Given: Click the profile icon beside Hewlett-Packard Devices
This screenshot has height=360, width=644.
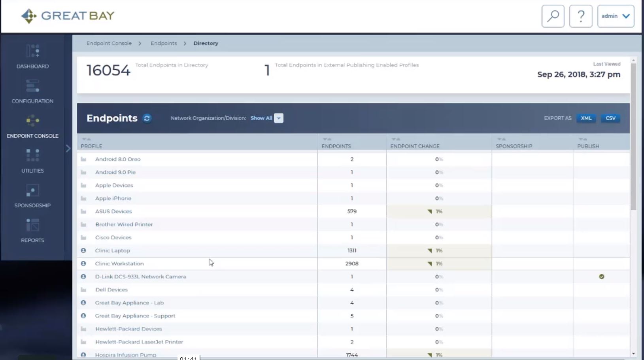Looking at the screenshot, I should click(x=83, y=329).
